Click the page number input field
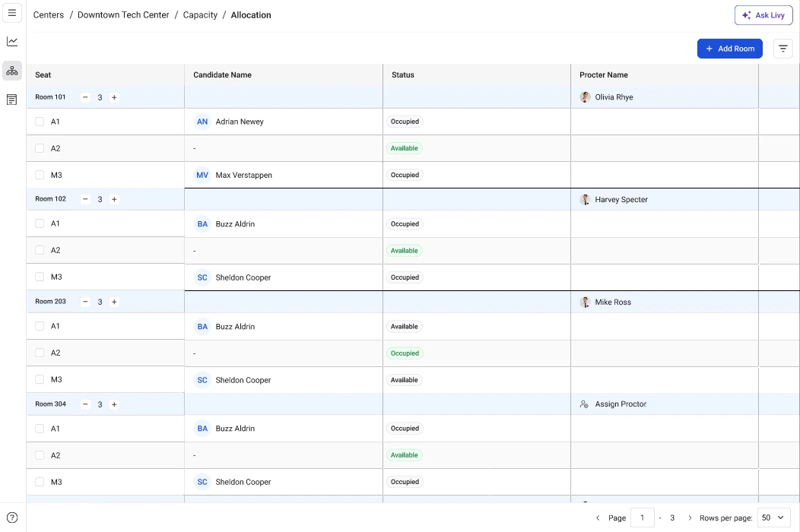Screen dimensions: 800x532 (643, 518)
